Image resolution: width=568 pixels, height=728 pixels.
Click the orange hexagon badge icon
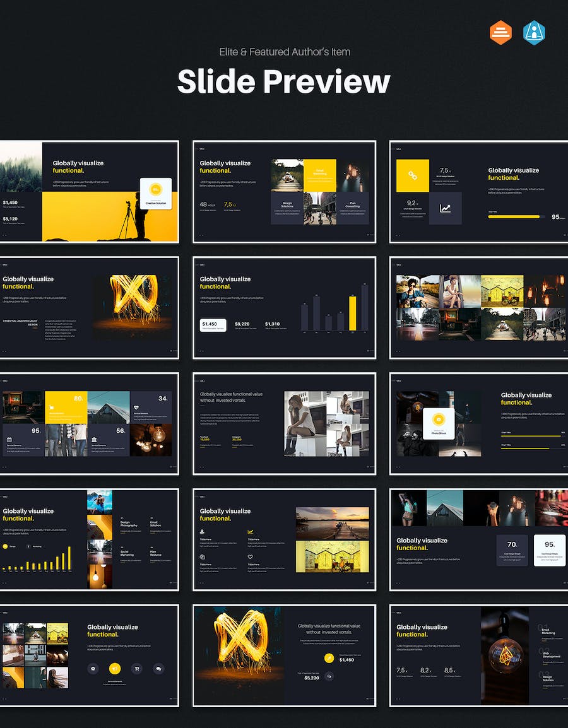[500, 33]
